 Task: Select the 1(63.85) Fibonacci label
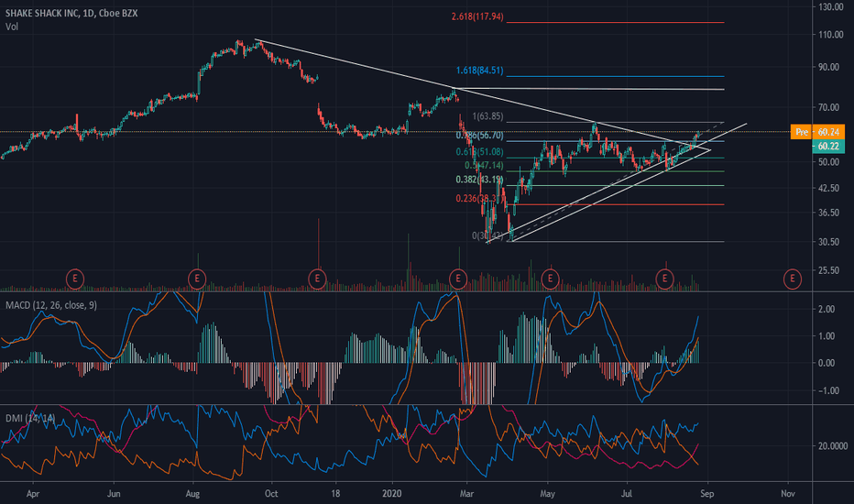pos(487,116)
